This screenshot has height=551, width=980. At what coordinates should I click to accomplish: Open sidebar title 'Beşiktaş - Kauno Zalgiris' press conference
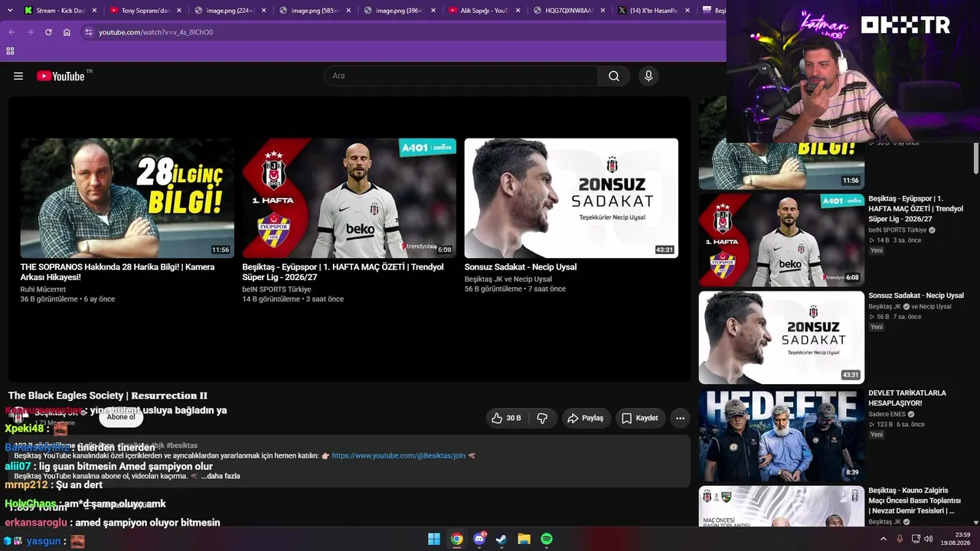coord(914,500)
